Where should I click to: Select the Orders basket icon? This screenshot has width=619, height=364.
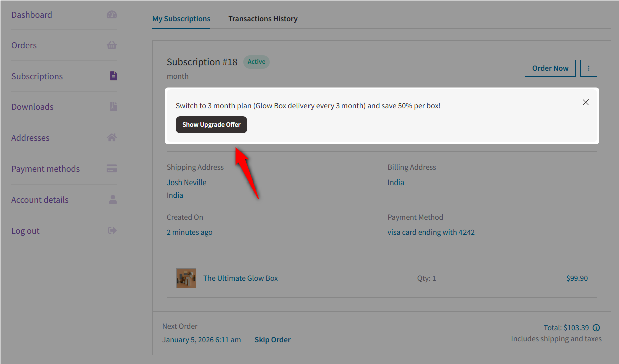click(111, 45)
